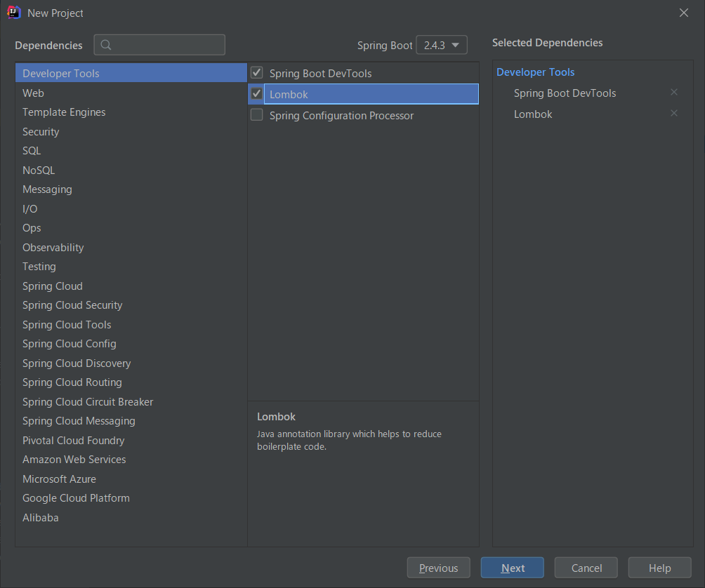Select the Spring Cloud Discovery category
Viewport: 705px width, 588px height.
point(131,363)
